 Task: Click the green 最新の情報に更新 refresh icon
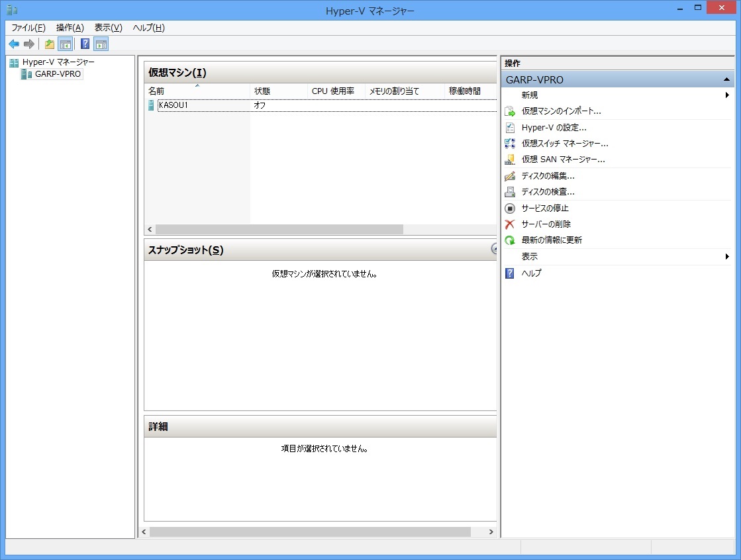510,240
